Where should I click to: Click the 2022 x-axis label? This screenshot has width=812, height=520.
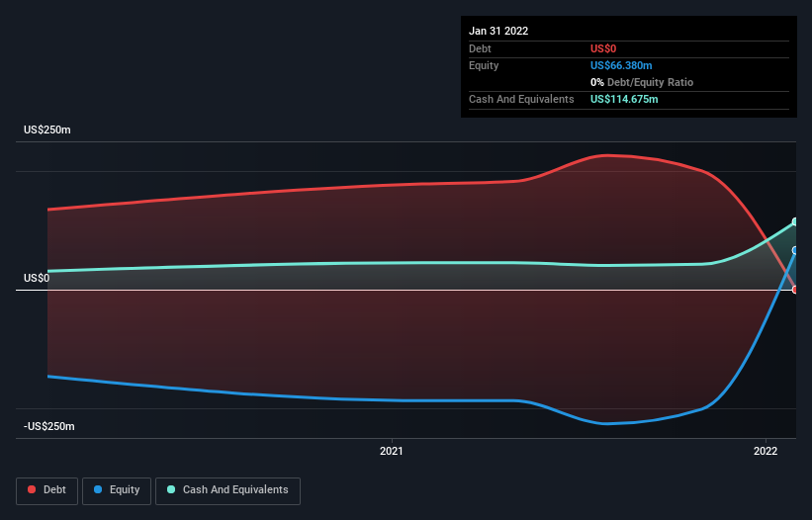click(x=766, y=451)
